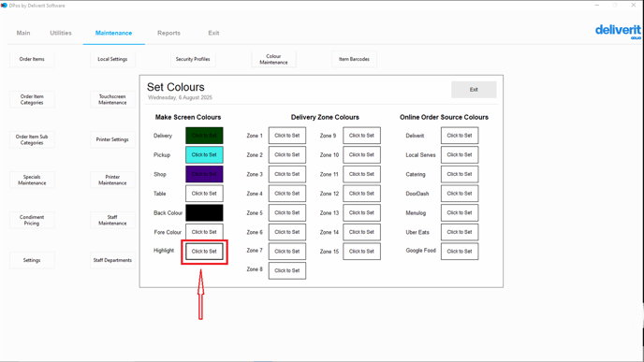Open Item Barcodes

[354, 59]
